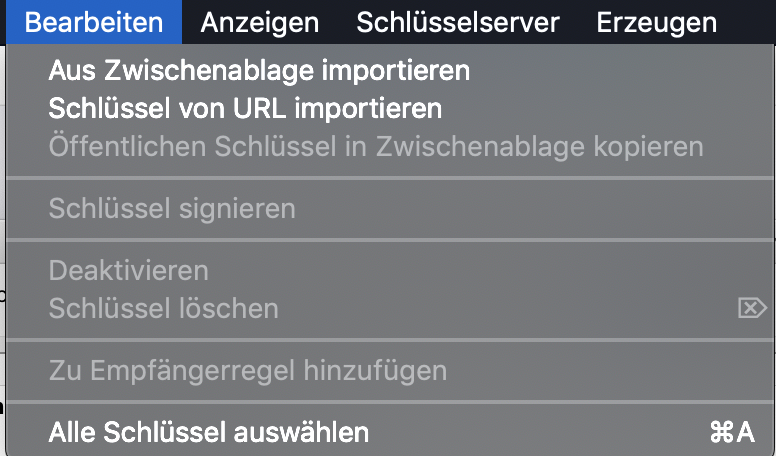This screenshot has height=456, width=776.
Task: Open the Erzeugen menu
Action: (656, 22)
